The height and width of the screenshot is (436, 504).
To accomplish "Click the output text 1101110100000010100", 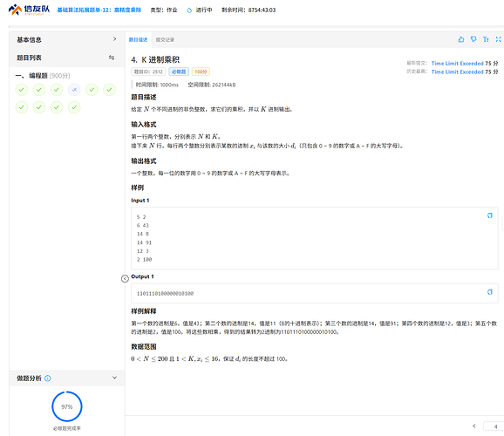I will [165, 293].
